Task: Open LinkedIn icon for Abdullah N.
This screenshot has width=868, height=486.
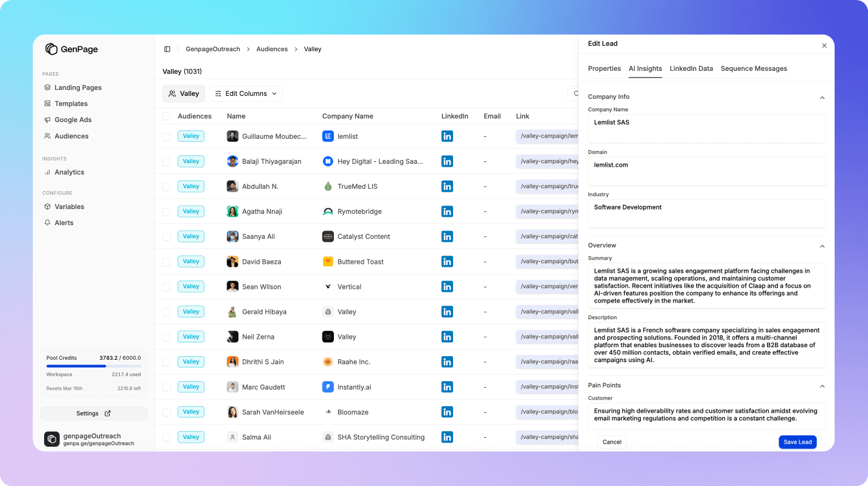Action: tap(447, 186)
